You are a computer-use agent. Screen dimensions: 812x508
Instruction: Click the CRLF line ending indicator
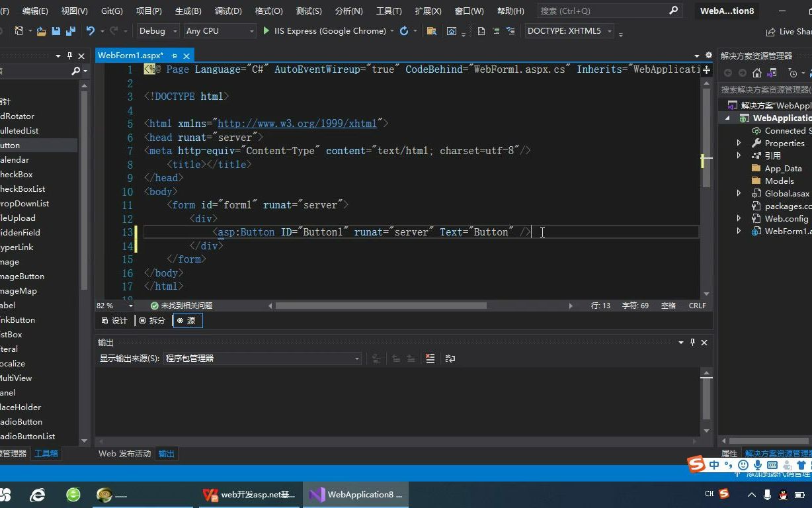click(x=697, y=306)
